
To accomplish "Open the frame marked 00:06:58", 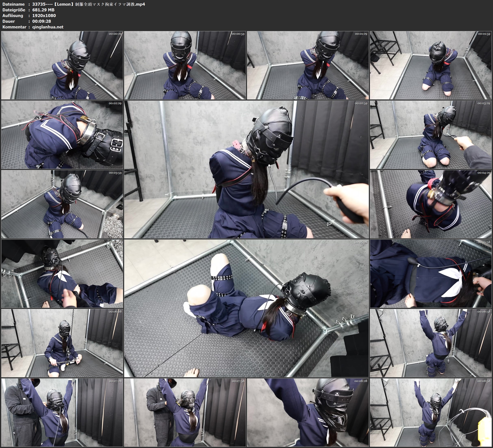I will click(431, 343).
